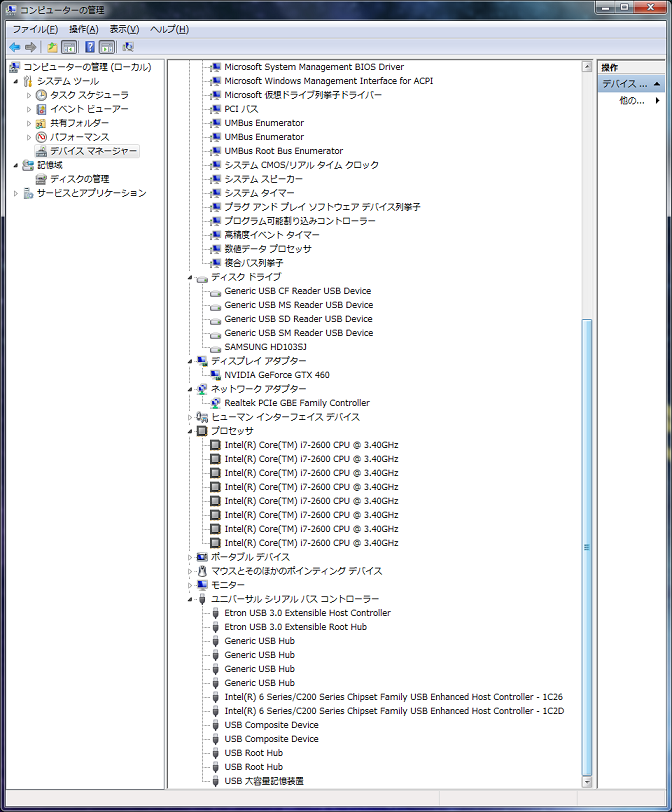
Task: Expand ヒューマン インターフェイス デバイス
Action: point(190,417)
